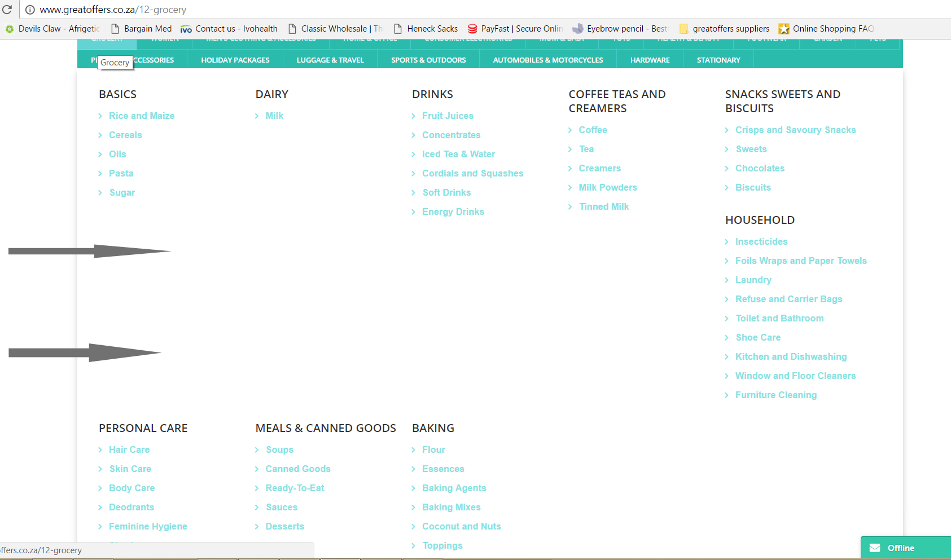Click the Toppings link
Viewport: 951px width, 560px height.
point(442,545)
